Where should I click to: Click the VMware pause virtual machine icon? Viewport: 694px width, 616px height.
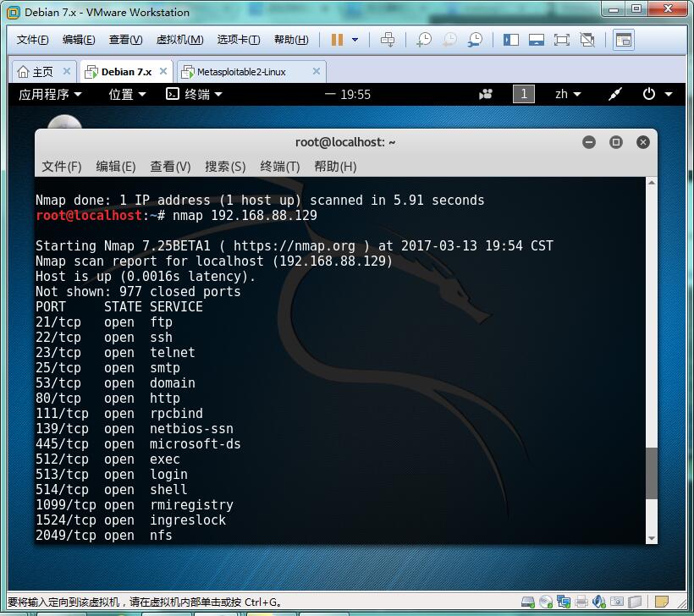(337, 40)
